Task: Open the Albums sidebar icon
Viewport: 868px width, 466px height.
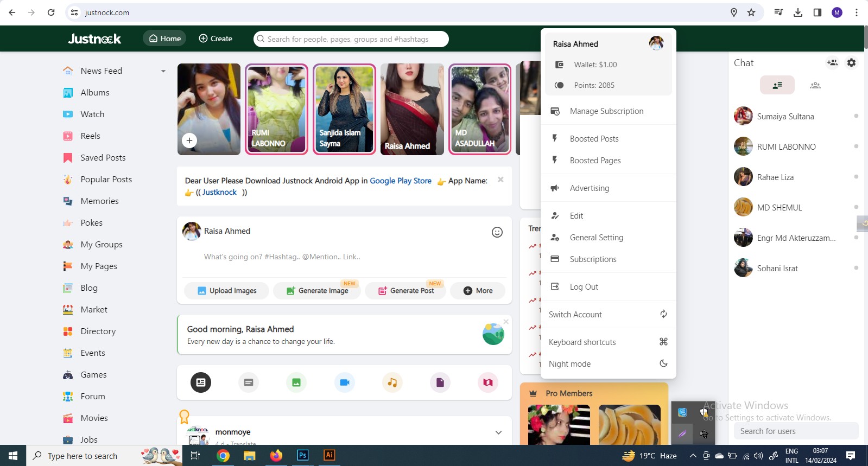Action: coord(68,93)
